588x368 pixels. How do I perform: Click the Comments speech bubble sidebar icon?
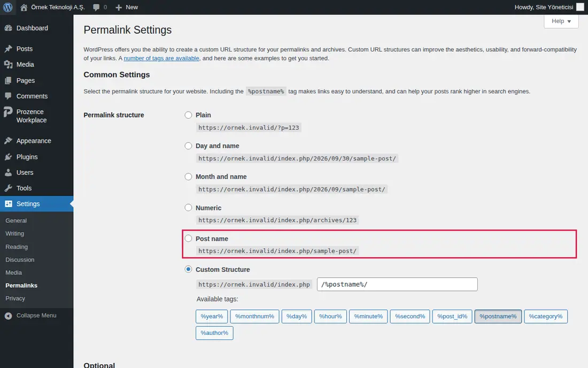tap(8, 96)
